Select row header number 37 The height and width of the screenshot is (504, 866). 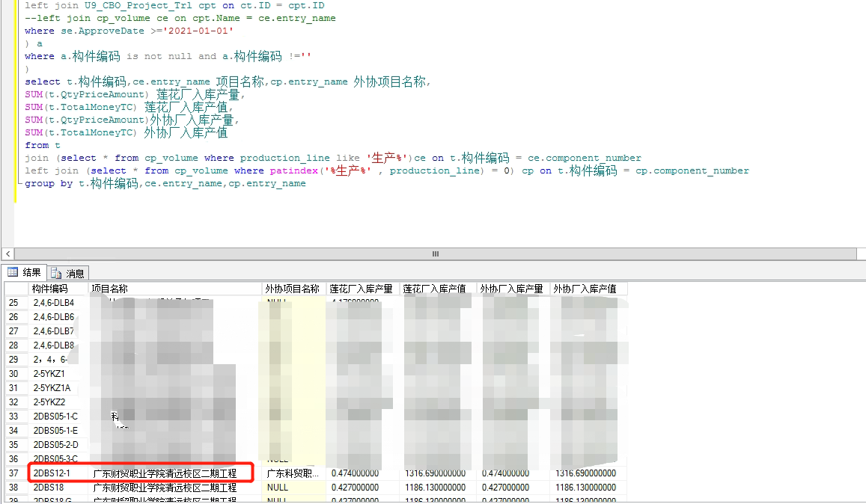[16, 473]
